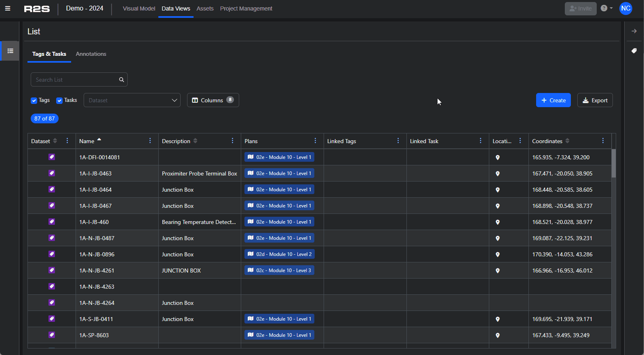Viewport: 644px width, 355px height.
Task: Open the hamburger menu icon
Action: 8,8
